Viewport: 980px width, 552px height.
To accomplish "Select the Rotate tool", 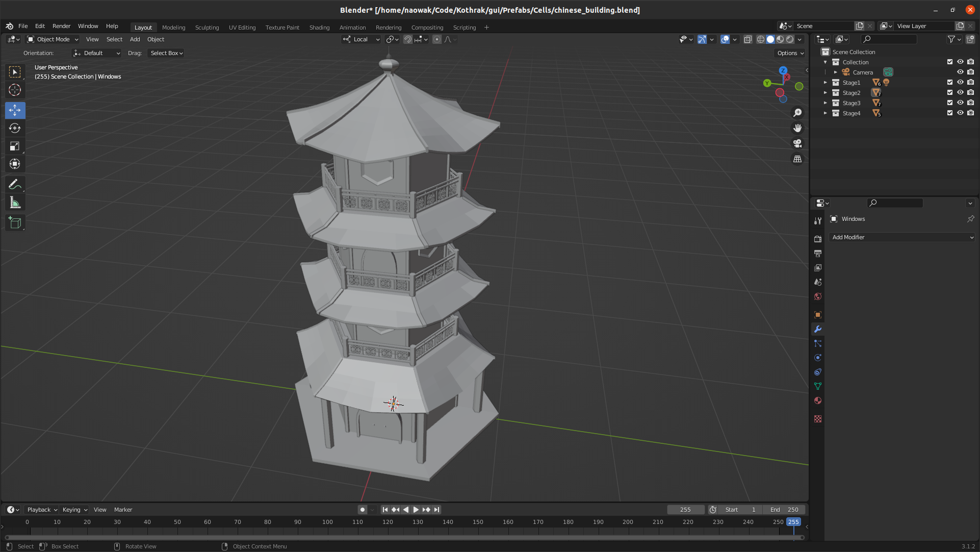I will [15, 128].
